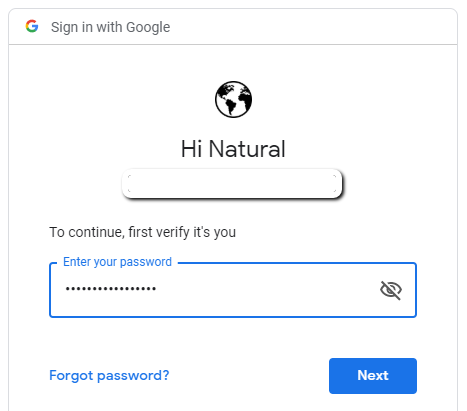The image size is (467, 411).
Task: Click the masked password dots
Action: (111, 289)
